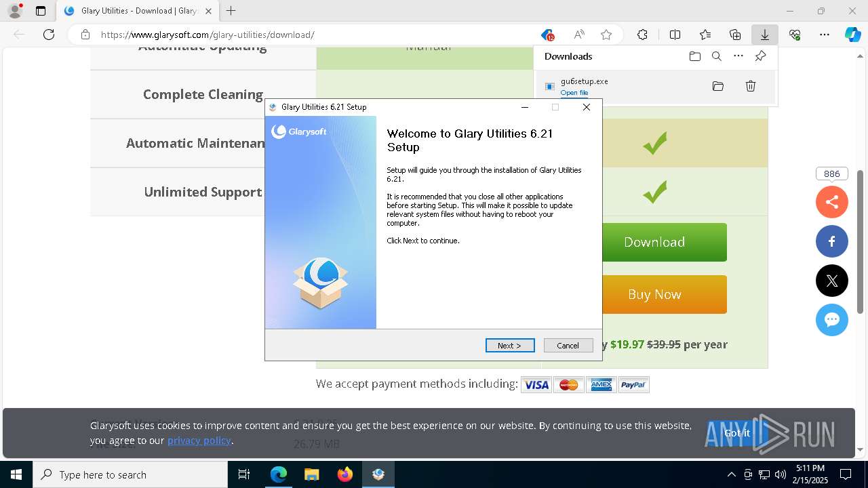Click gu6setup.exe file name in Downloads
Viewport: 868px width, 488px height.
[x=585, y=81]
